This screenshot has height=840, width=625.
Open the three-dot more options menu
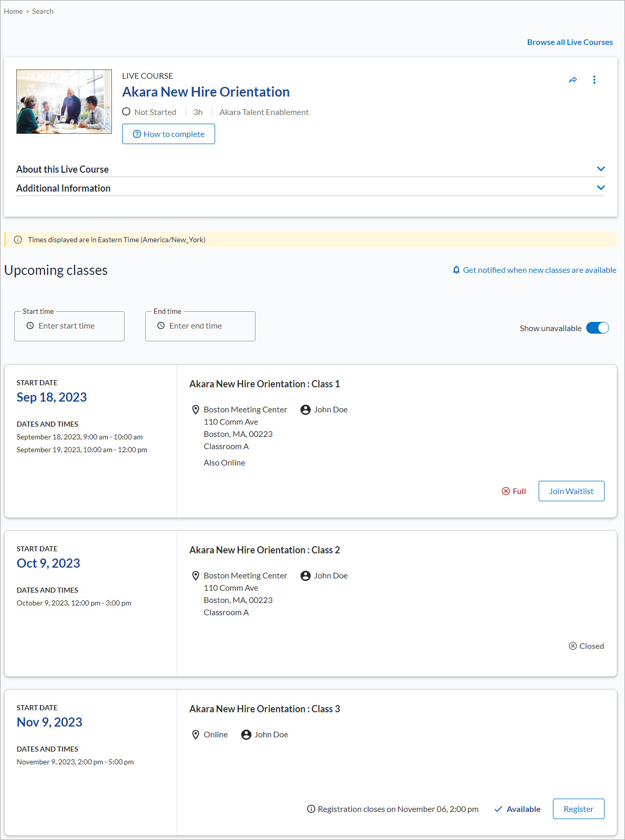(594, 80)
